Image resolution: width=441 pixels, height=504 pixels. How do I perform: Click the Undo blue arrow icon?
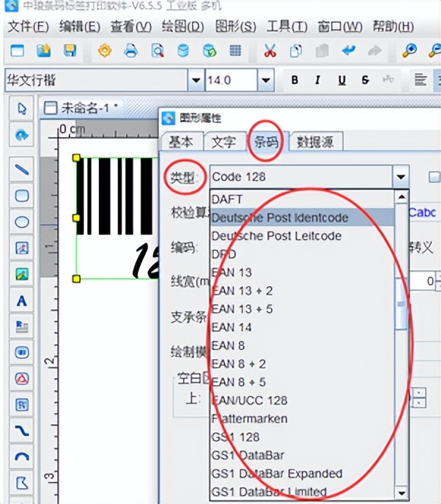tap(349, 51)
